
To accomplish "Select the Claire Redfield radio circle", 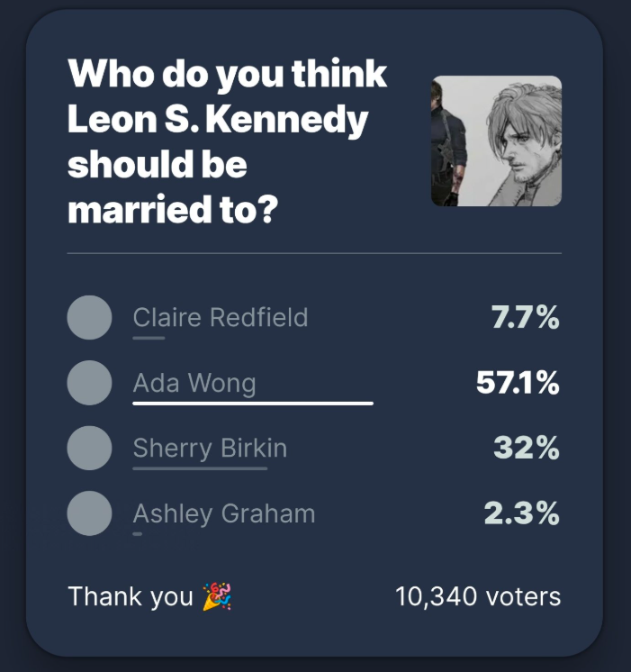I will point(89,318).
